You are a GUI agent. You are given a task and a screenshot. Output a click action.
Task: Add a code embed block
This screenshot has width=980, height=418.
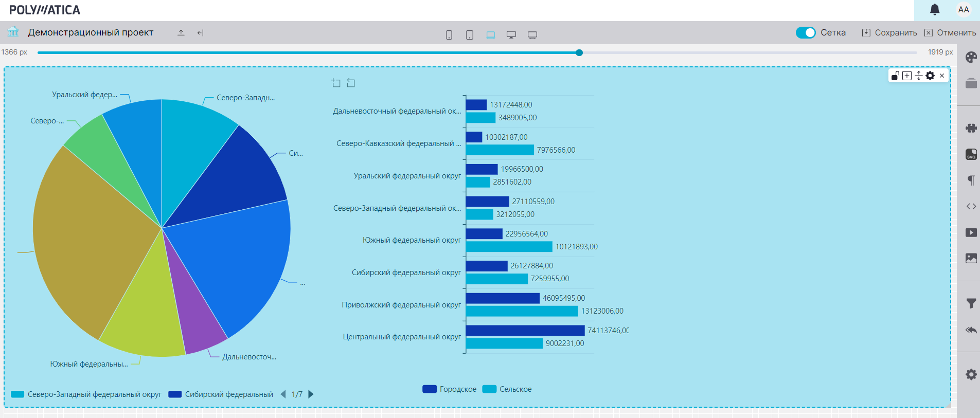pos(971,206)
